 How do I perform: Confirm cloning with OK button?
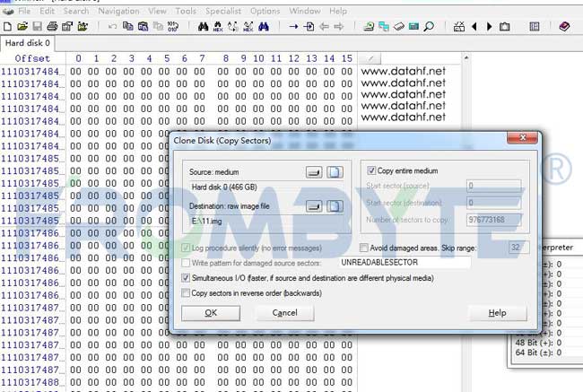211,313
